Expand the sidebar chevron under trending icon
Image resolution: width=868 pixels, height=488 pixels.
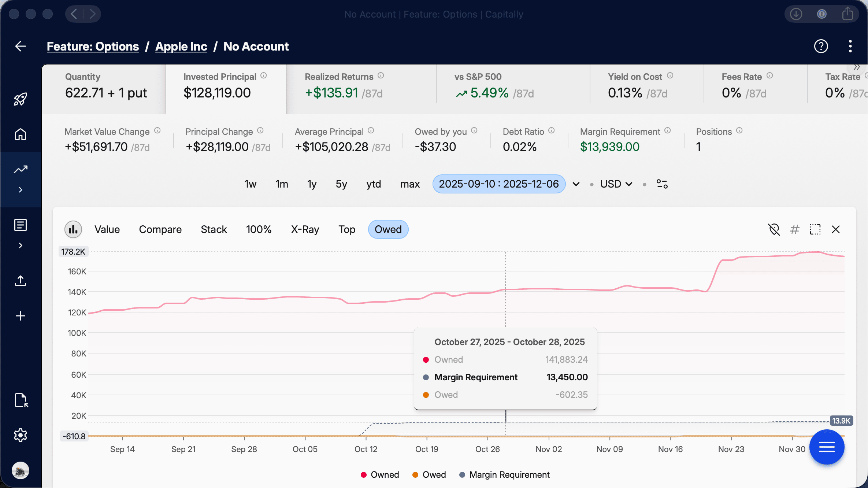click(21, 190)
